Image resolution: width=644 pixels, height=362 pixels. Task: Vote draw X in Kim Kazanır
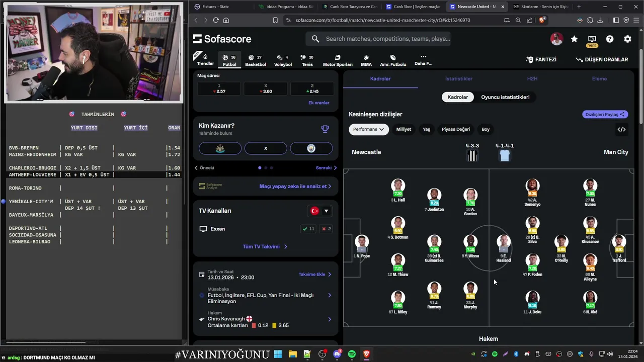[x=266, y=148]
